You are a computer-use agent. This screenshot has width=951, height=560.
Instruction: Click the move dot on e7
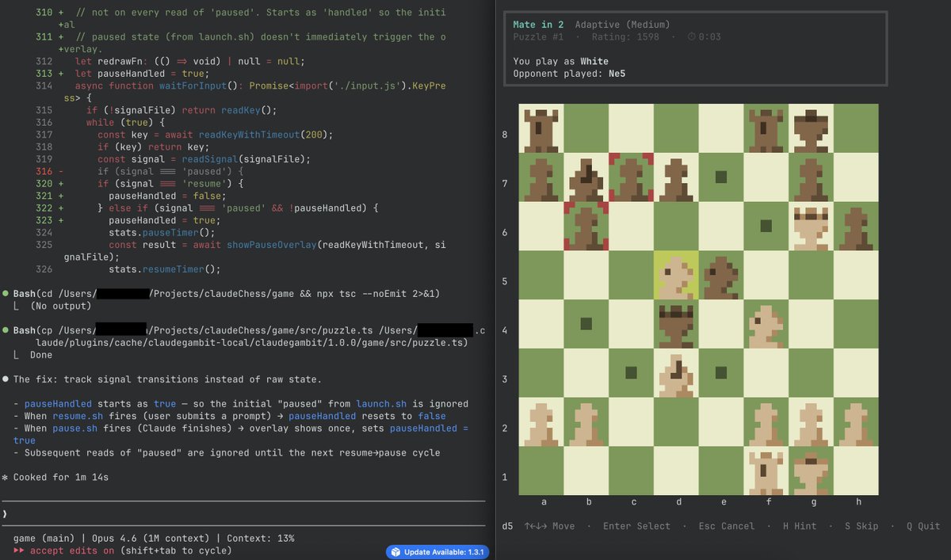pyautogui.click(x=721, y=177)
